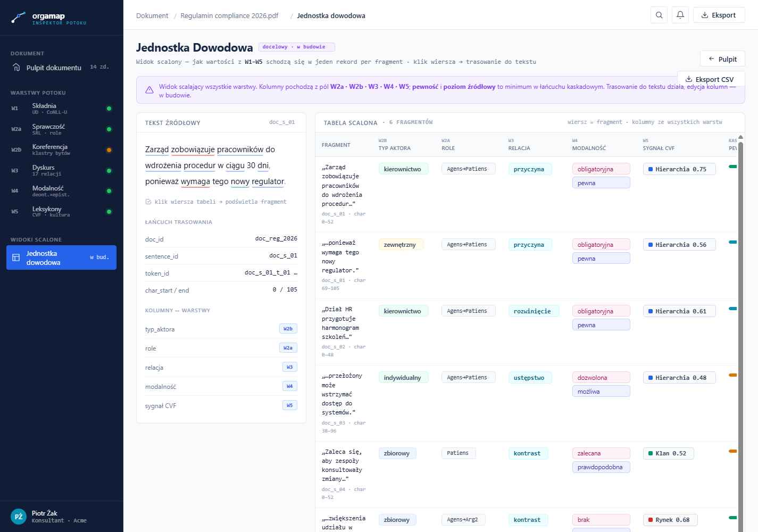
Task: Open the Leksykony layer (W5)
Action: 61,211
